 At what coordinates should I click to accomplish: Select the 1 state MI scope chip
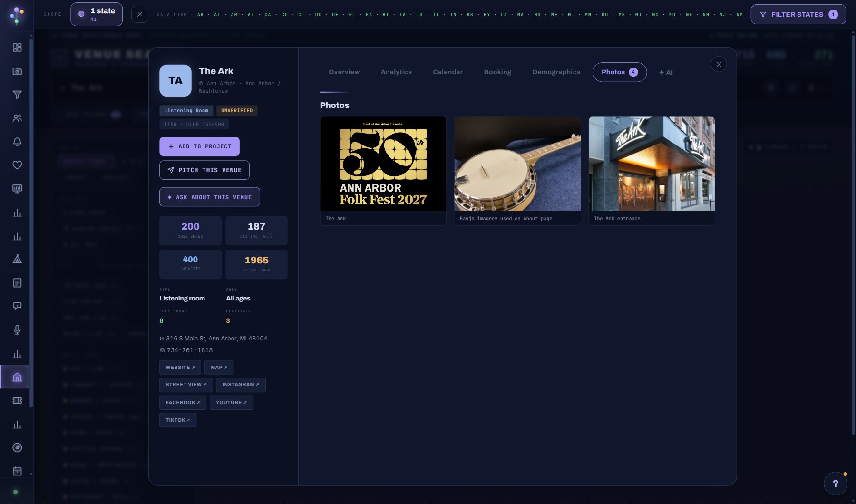click(x=97, y=14)
